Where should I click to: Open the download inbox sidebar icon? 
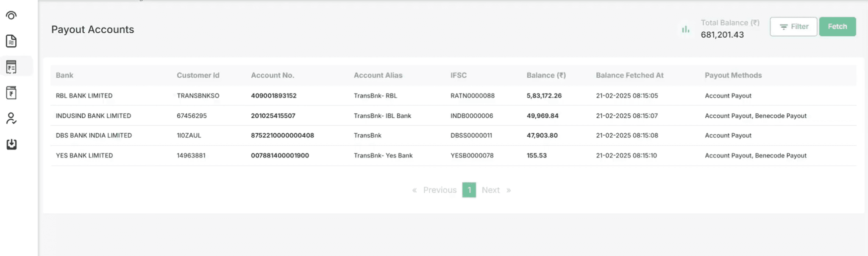[x=11, y=144]
